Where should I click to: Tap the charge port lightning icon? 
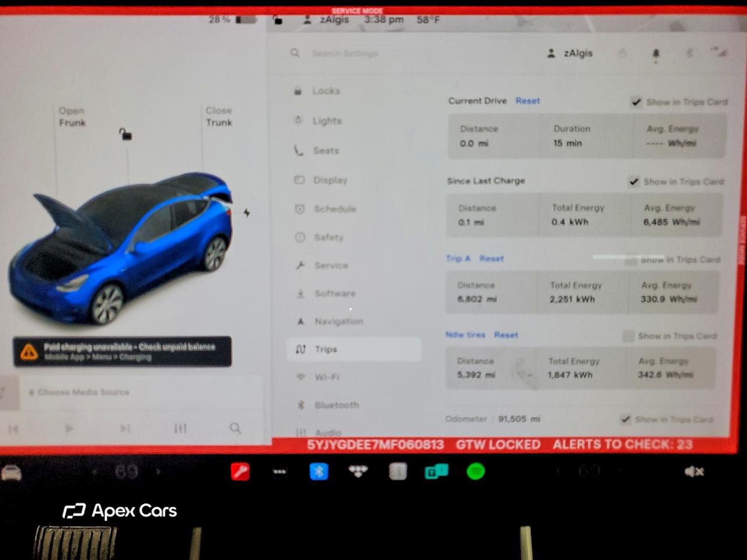(x=247, y=213)
